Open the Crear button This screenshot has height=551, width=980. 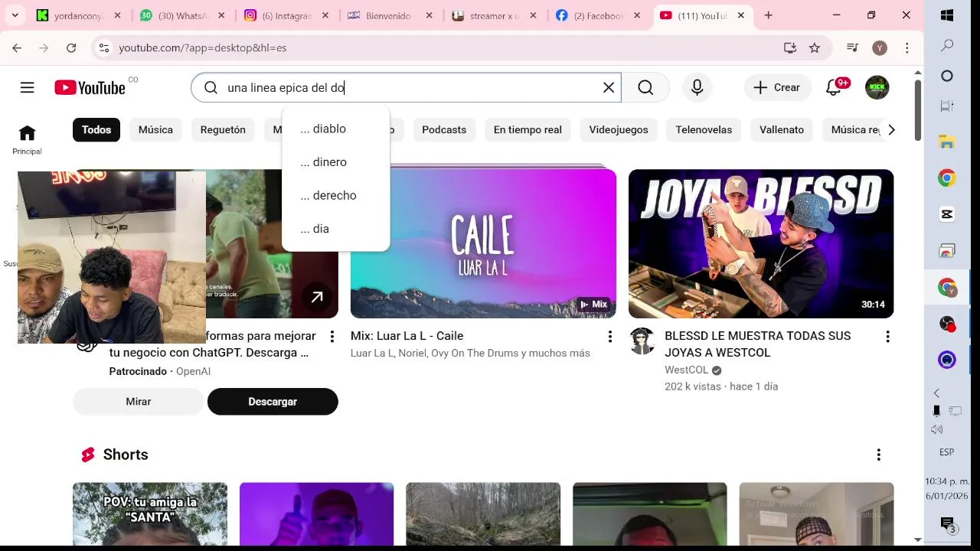pos(777,87)
